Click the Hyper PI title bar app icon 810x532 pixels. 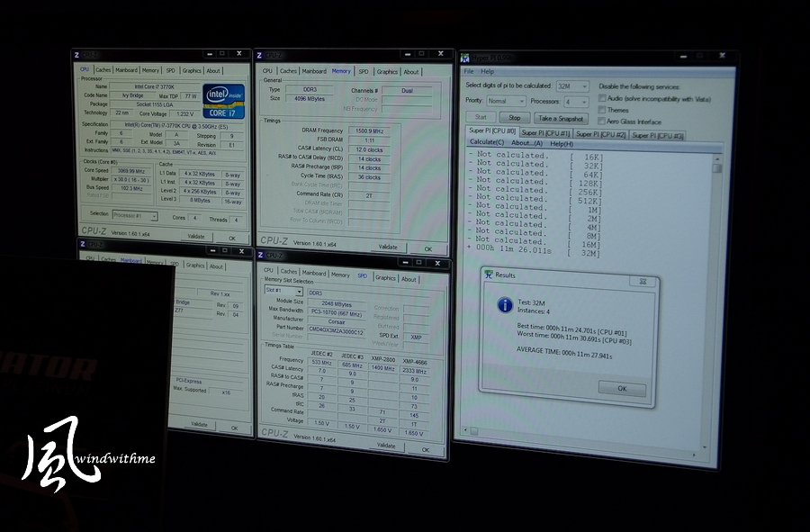(x=465, y=58)
